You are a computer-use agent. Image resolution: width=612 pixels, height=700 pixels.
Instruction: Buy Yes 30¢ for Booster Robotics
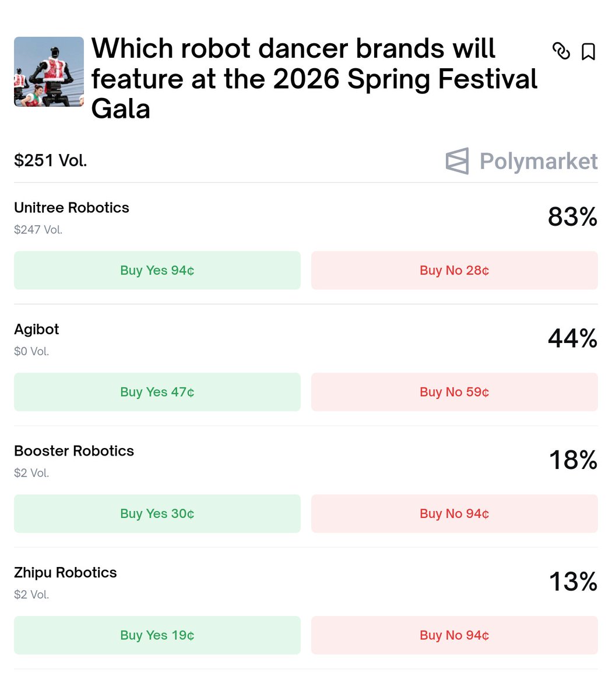pos(157,514)
